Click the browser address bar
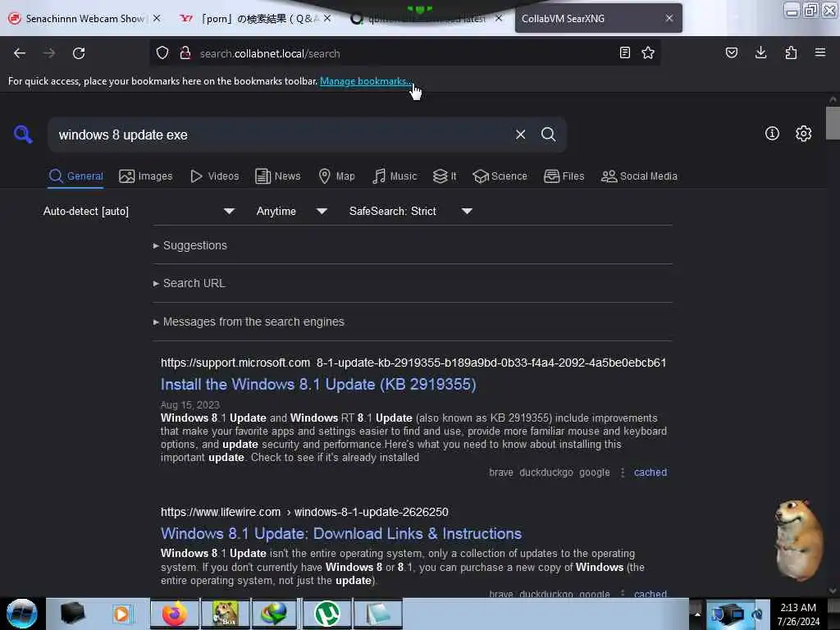Image resolution: width=840 pixels, height=630 pixels. click(x=404, y=53)
